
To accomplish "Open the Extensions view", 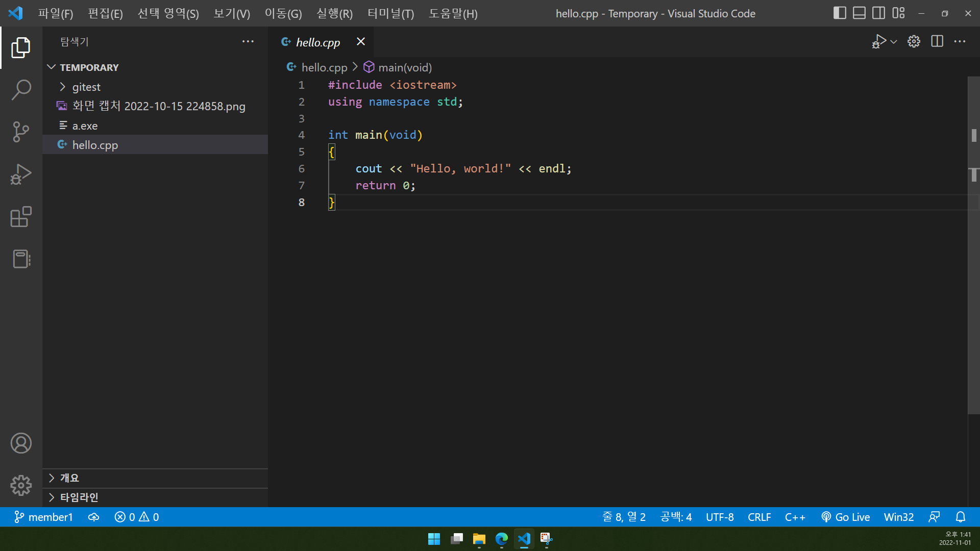I will pos(21,217).
